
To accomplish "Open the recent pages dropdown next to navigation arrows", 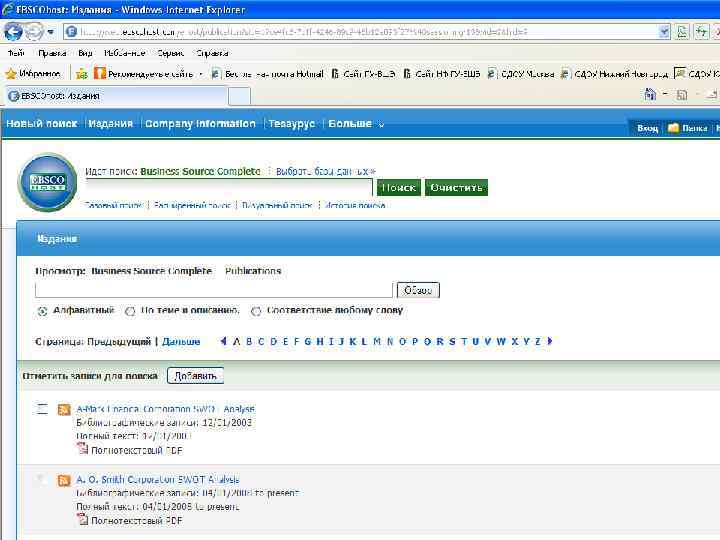I will [x=51, y=32].
